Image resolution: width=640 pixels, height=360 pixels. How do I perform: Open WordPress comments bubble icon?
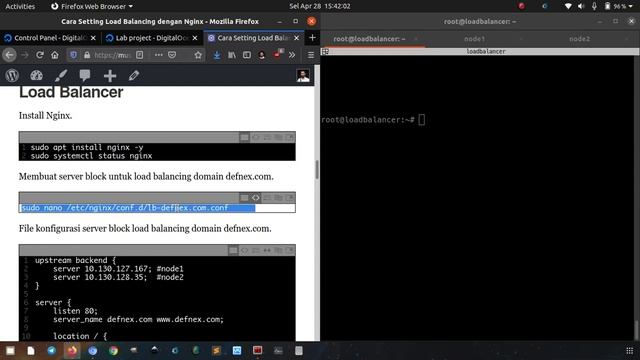[x=85, y=76]
